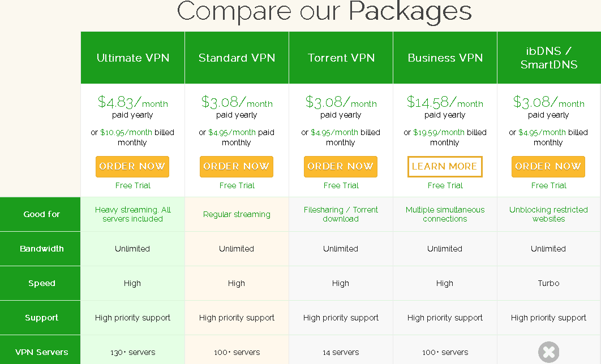Click Filesharing / Torrent download text

point(341,214)
